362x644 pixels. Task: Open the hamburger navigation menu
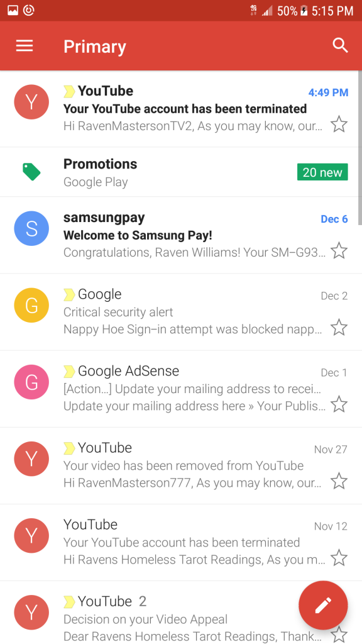click(25, 46)
